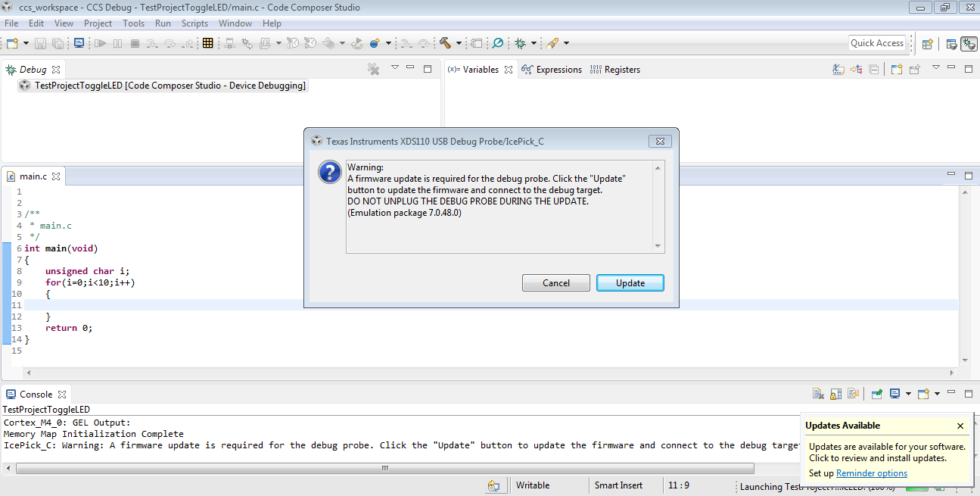This screenshot has height=496, width=980.
Task: Select the CCS Debug perspective icon
Action: [969, 44]
